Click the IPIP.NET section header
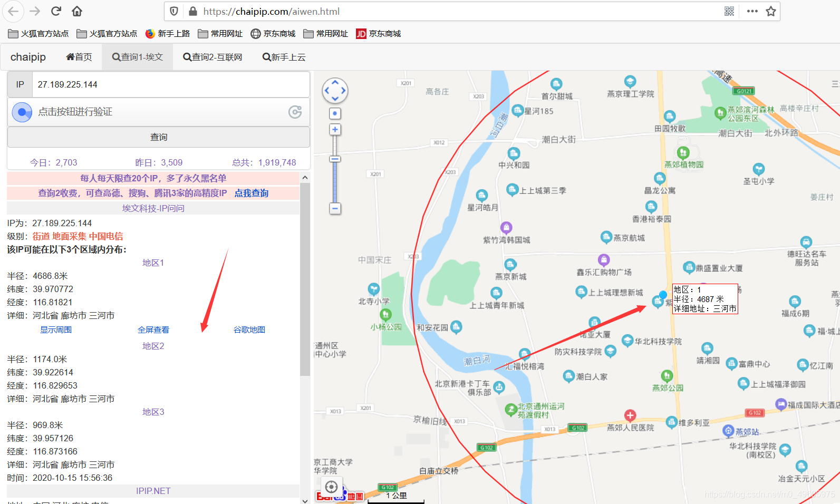 click(x=153, y=491)
